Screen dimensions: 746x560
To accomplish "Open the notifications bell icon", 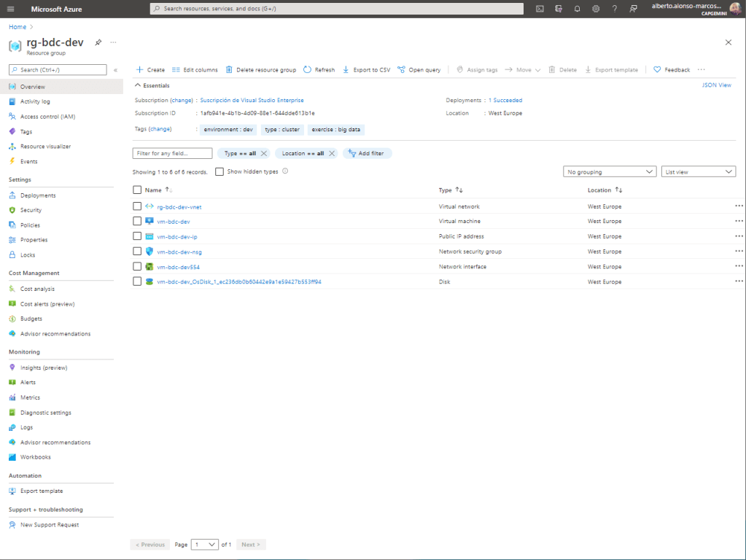I will pyautogui.click(x=577, y=9).
